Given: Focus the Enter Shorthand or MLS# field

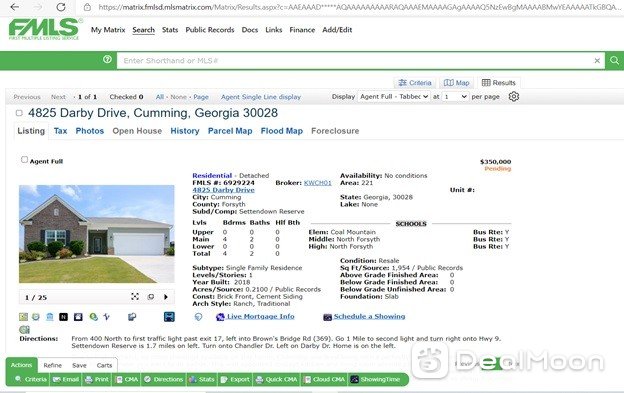Looking at the screenshot, I should click(354, 60).
